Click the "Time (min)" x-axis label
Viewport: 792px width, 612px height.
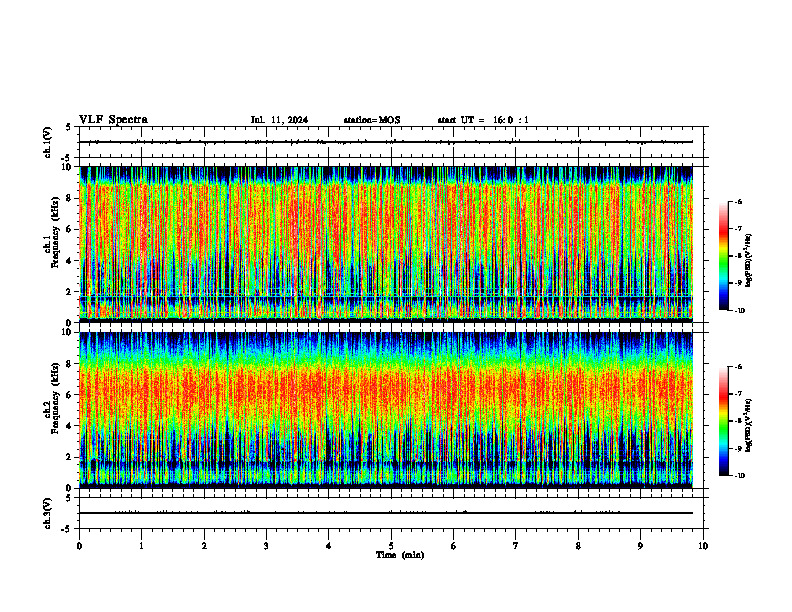click(x=400, y=555)
